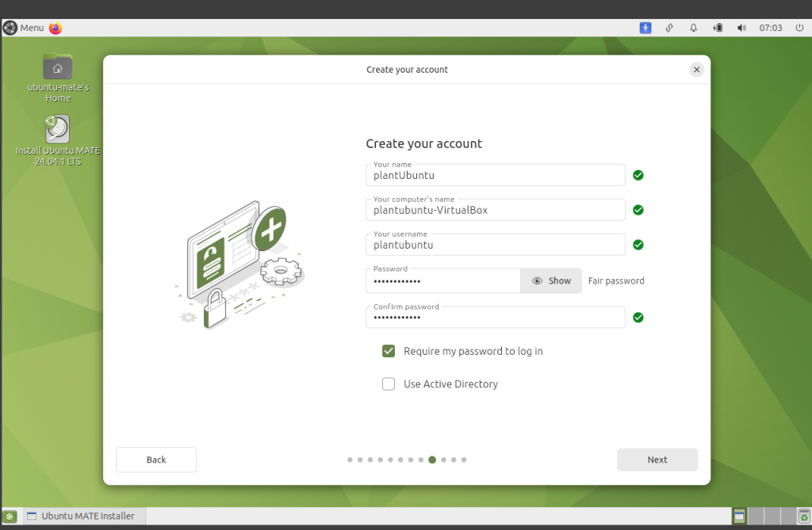
Task: Click the accessibility icon in system tray
Action: tap(645, 28)
